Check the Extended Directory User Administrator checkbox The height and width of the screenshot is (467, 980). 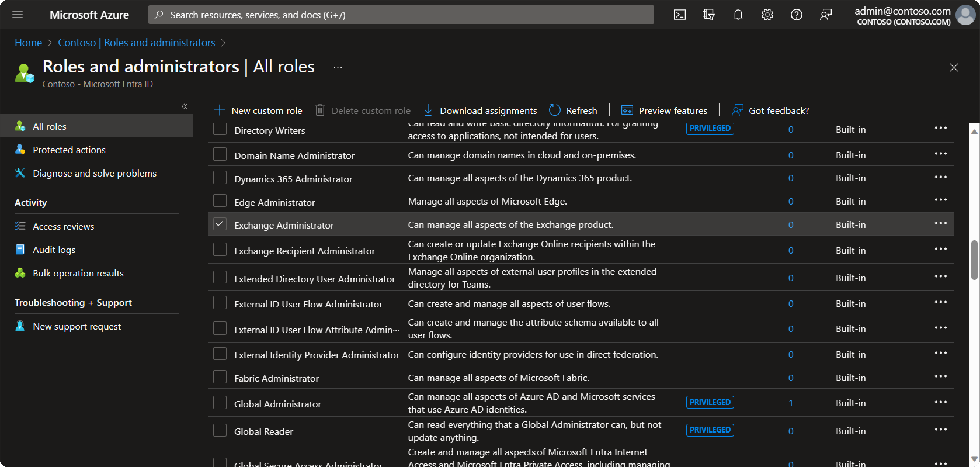(220, 278)
